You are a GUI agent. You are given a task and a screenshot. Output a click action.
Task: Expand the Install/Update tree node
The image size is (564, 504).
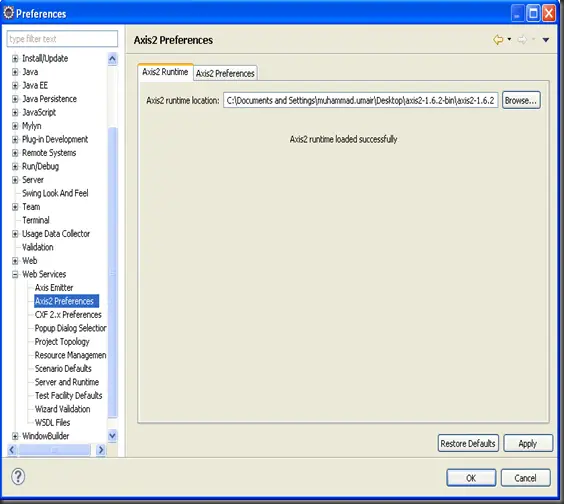coord(15,58)
